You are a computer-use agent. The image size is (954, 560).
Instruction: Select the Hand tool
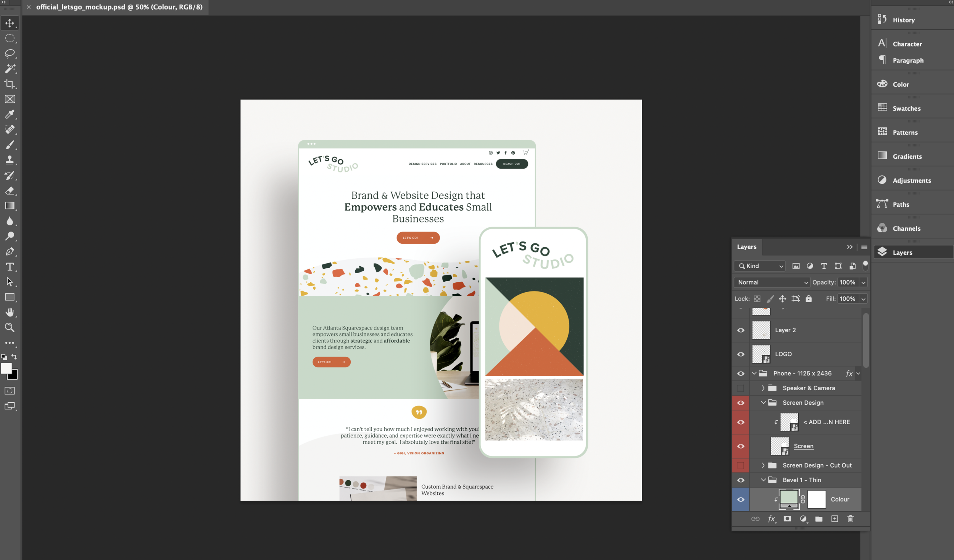coord(10,312)
